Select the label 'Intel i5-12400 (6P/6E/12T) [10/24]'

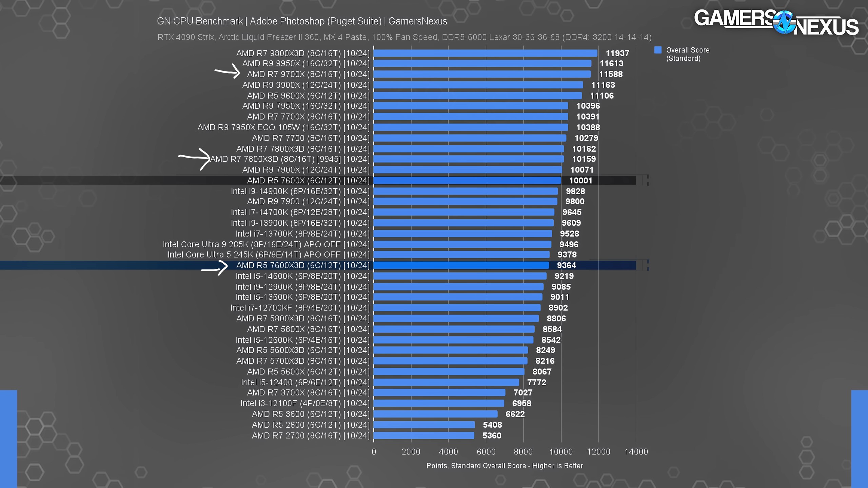click(305, 383)
